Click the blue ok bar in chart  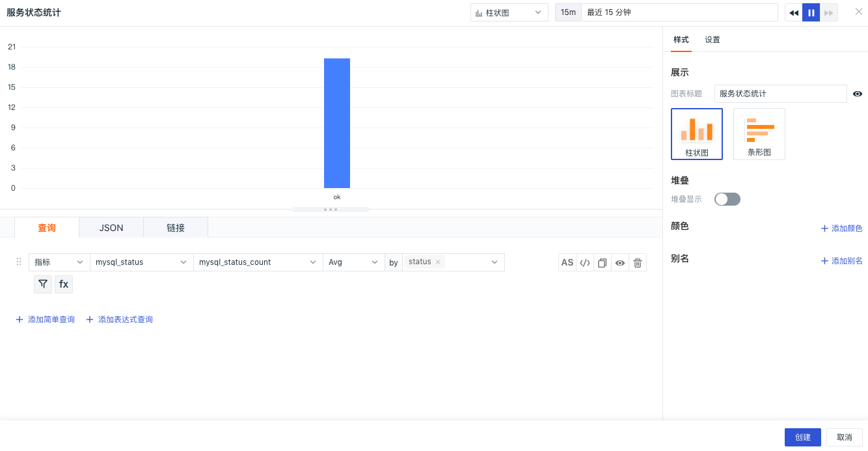point(337,124)
